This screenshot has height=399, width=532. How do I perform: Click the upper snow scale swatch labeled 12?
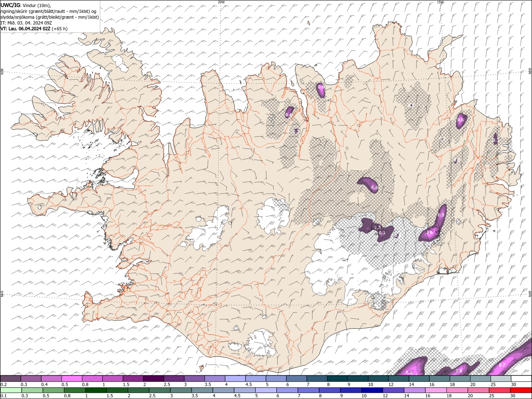398,379
